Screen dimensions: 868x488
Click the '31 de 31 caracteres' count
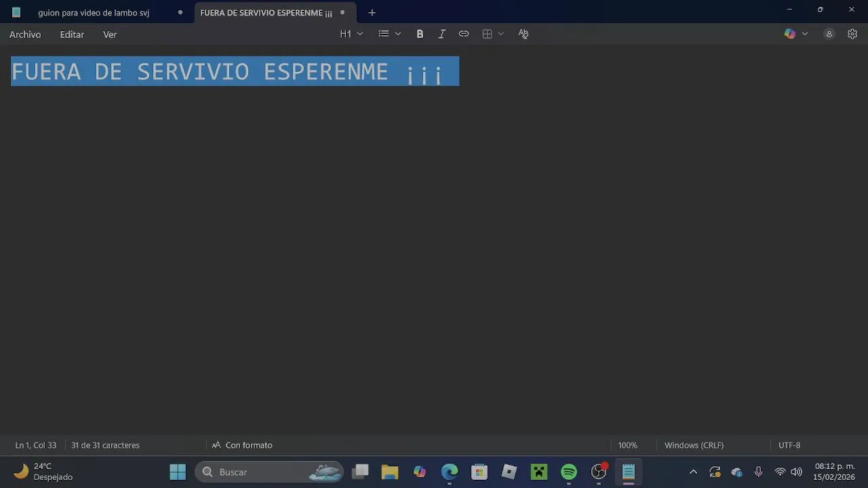coord(105,445)
